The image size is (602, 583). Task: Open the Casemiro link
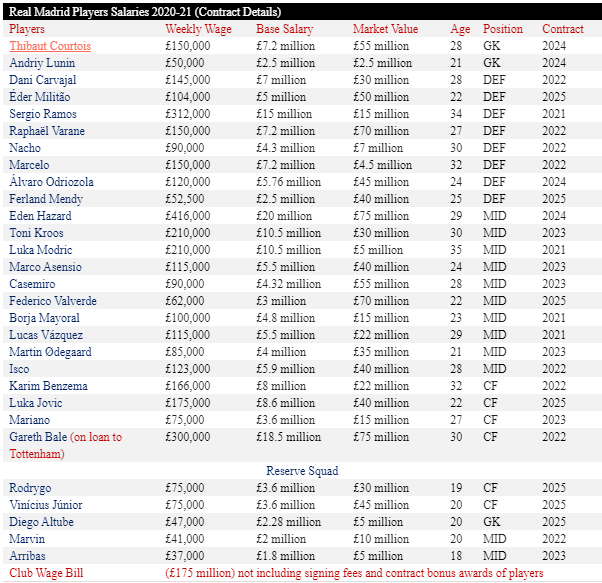pos(32,284)
